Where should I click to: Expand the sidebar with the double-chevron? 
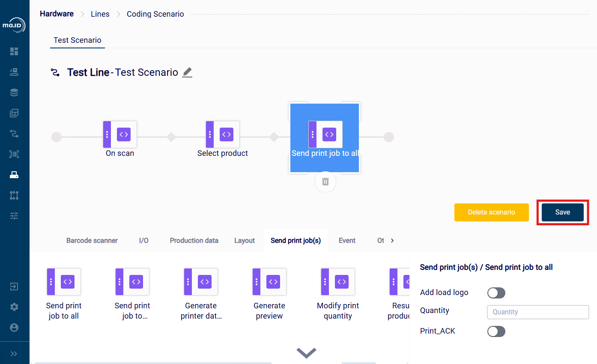14,354
